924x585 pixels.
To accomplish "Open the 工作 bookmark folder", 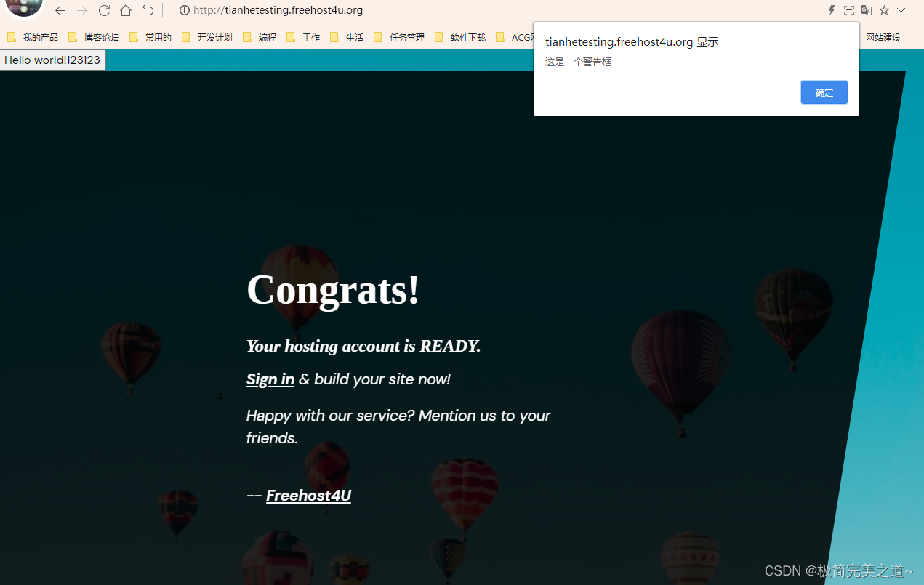I will click(303, 37).
